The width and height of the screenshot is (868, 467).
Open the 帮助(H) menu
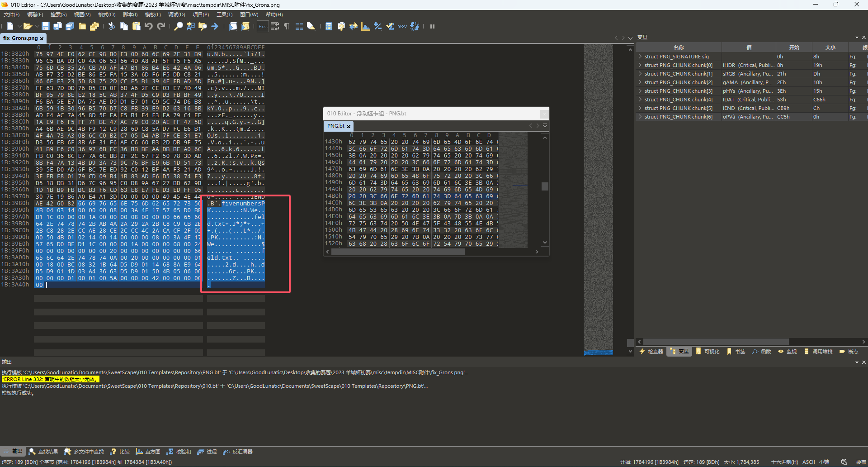tap(274, 14)
